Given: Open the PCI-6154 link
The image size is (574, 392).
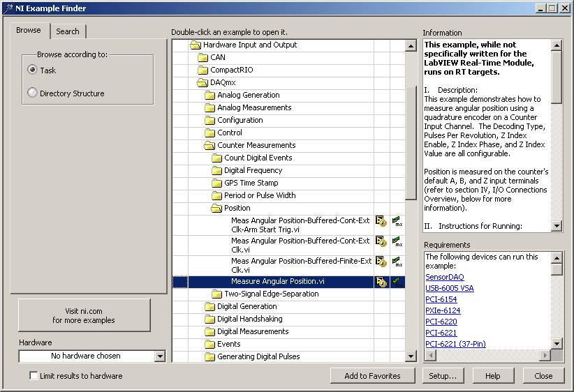Looking at the screenshot, I should coord(441,299).
